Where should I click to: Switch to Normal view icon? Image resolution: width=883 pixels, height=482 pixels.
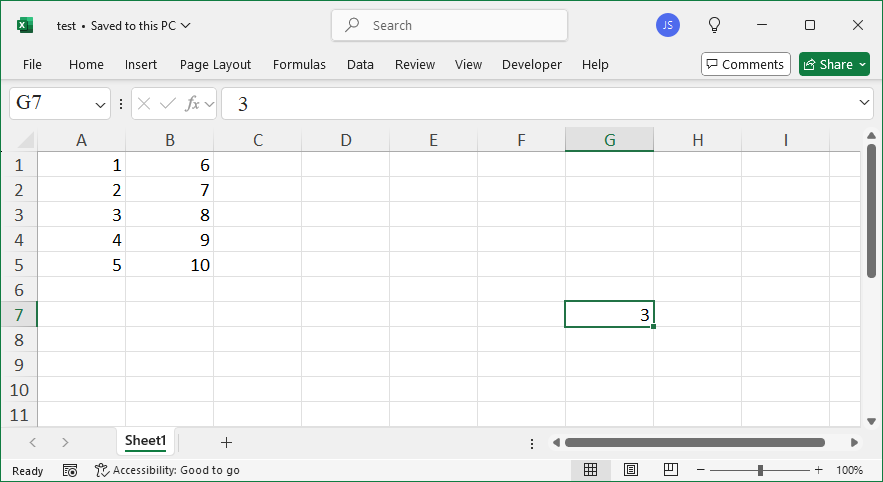pos(590,470)
